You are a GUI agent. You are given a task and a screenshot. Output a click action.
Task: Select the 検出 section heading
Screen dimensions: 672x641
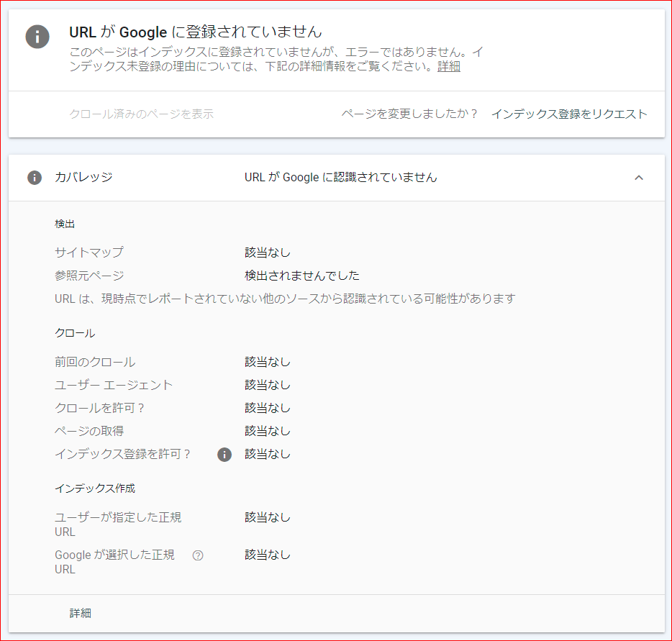point(65,224)
